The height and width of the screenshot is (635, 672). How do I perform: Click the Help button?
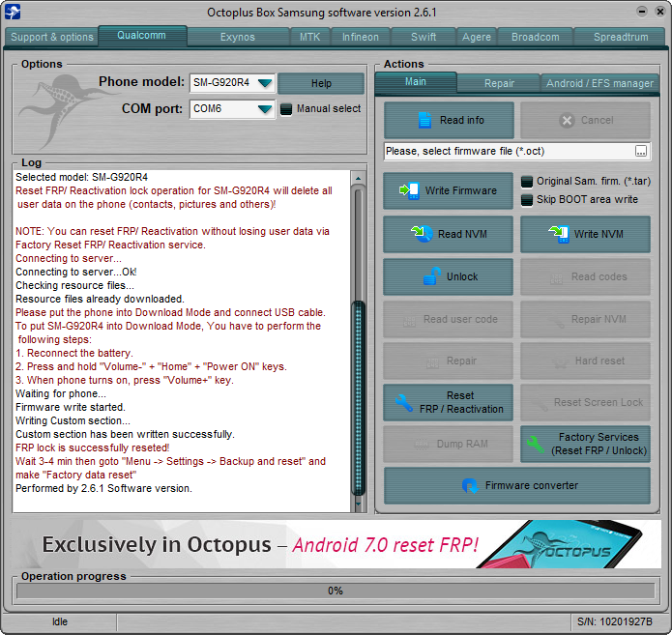(321, 83)
